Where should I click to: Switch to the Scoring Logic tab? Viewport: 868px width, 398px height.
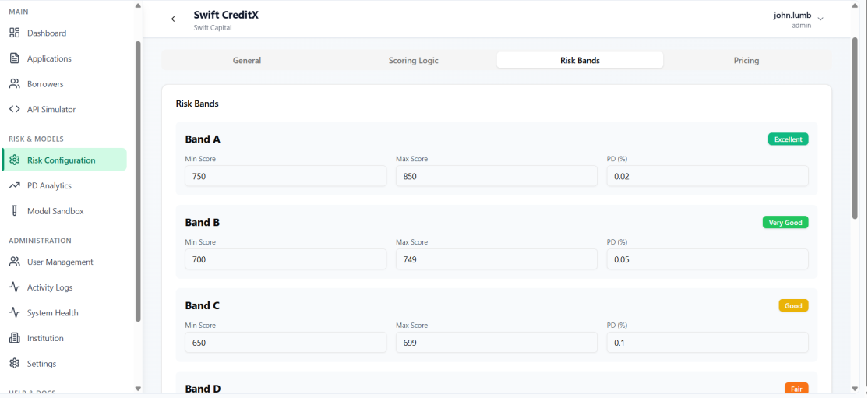pos(413,61)
